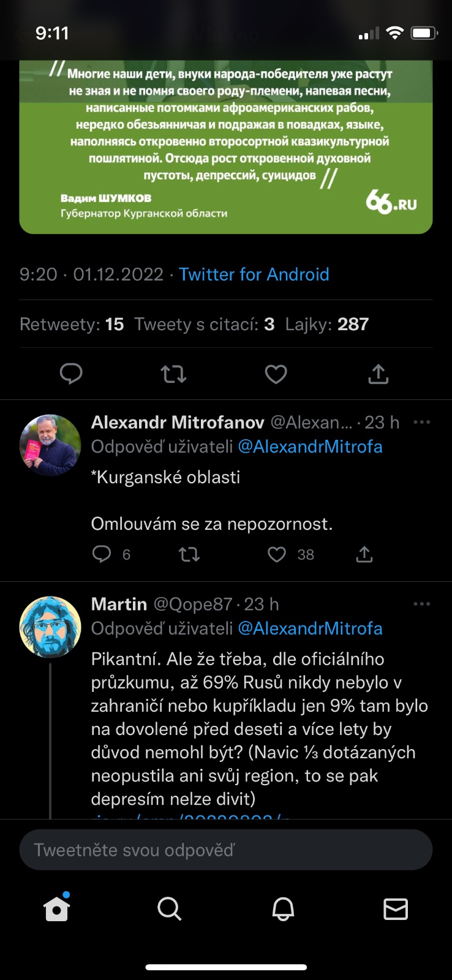
Task: Open @AlexandrMitrofa mention in Martin's reply
Action: coord(310,628)
